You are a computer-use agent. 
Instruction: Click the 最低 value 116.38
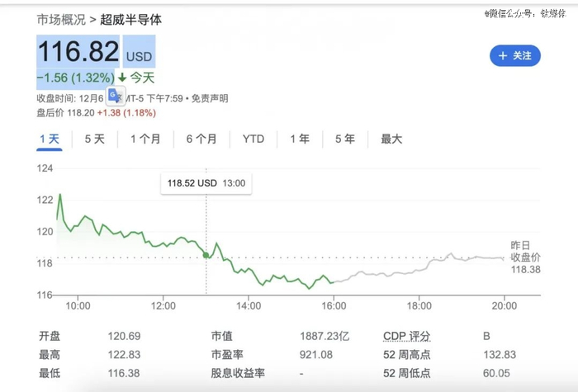click(124, 373)
